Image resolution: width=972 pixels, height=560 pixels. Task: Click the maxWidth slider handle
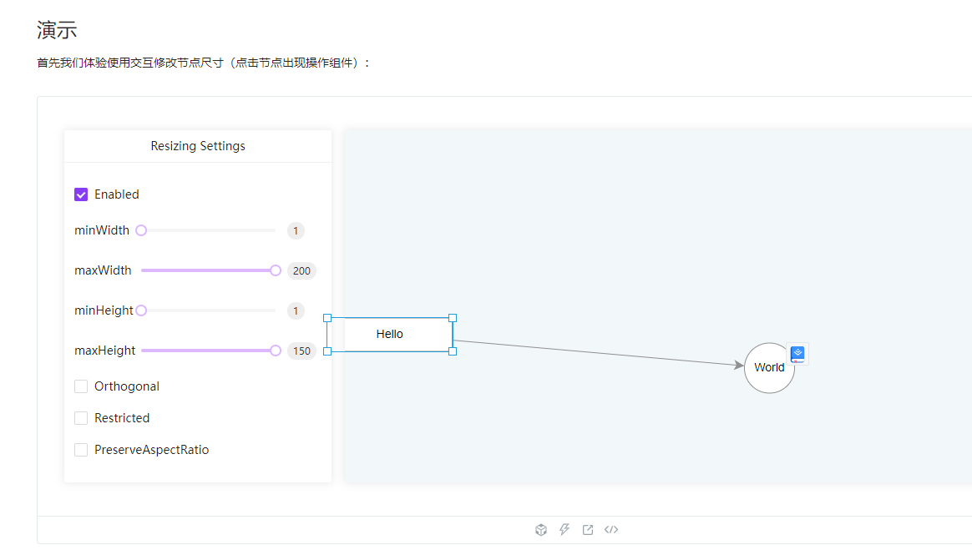[x=276, y=270]
